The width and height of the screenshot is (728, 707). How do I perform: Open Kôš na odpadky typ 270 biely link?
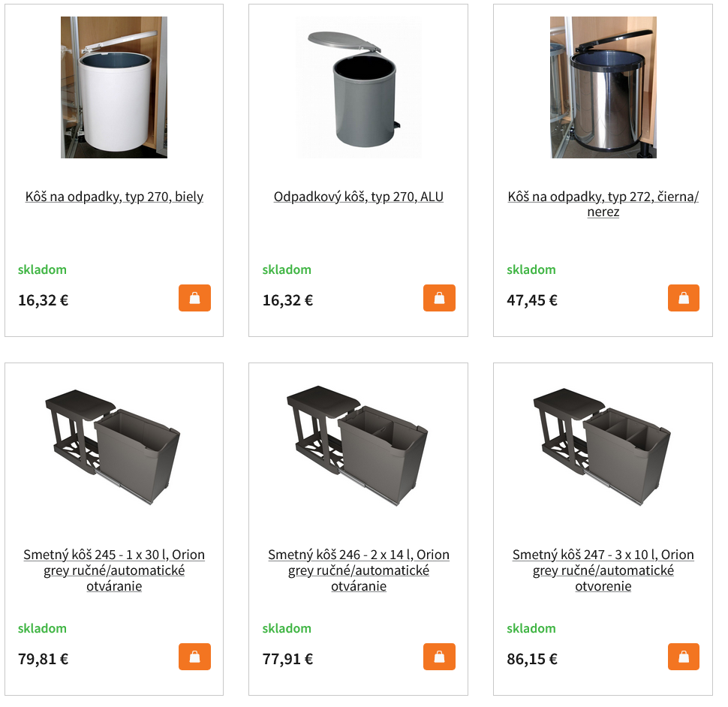click(x=114, y=197)
